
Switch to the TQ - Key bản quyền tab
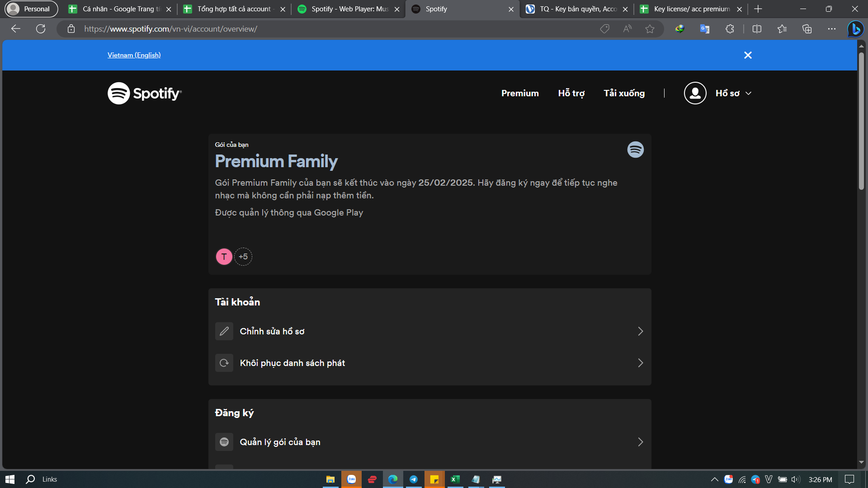pyautogui.click(x=577, y=9)
